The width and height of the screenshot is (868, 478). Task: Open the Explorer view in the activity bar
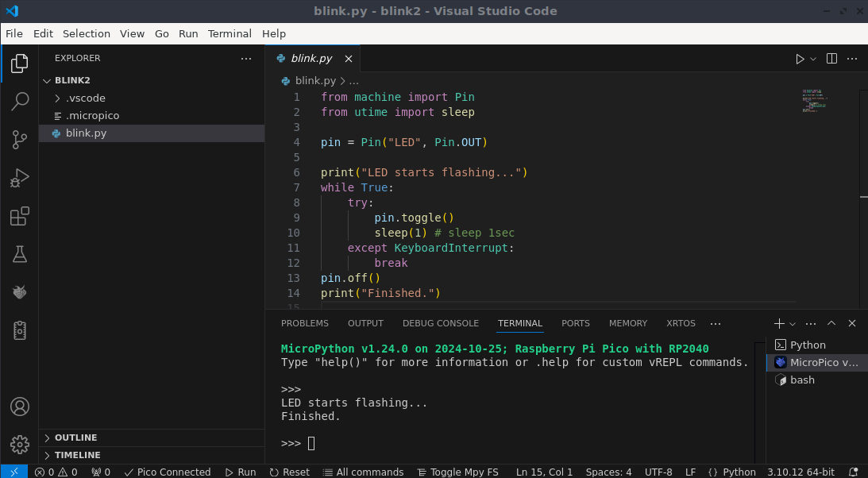[x=19, y=64]
